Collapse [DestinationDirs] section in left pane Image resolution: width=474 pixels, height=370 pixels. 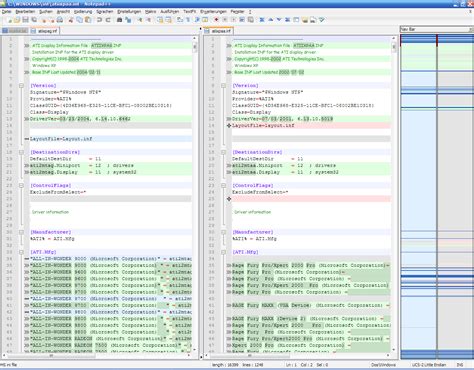[21, 152]
